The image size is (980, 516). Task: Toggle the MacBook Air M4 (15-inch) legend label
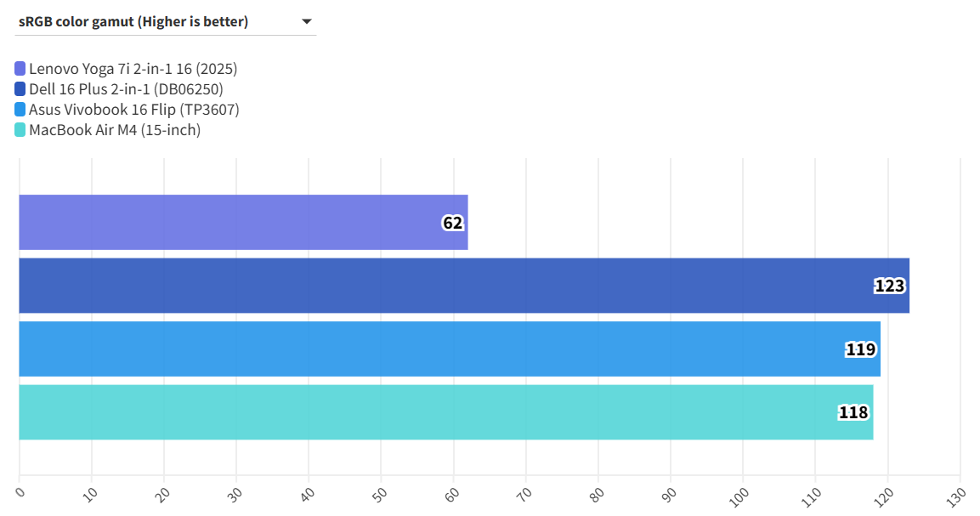point(115,130)
